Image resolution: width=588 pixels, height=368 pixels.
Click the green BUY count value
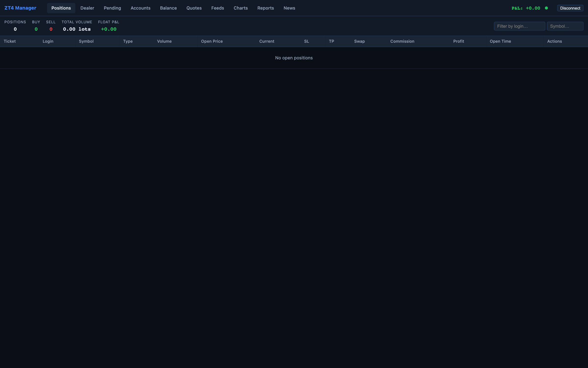[x=36, y=29]
